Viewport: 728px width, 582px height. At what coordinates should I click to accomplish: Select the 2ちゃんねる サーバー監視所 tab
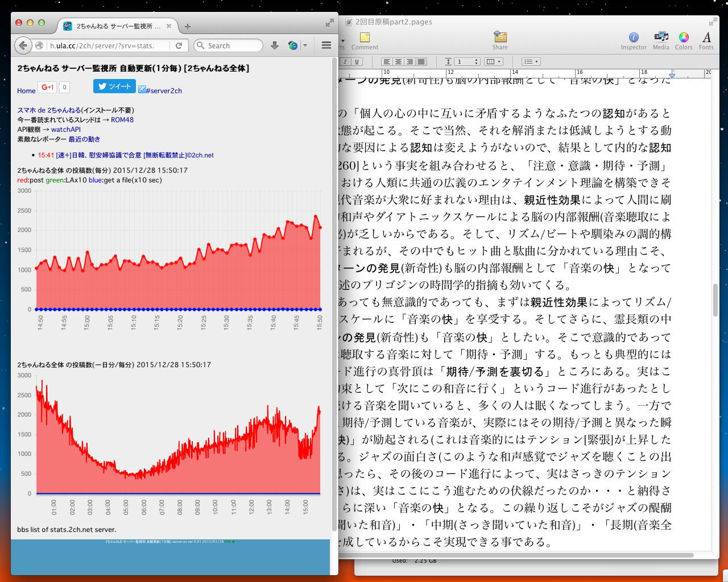(x=118, y=26)
